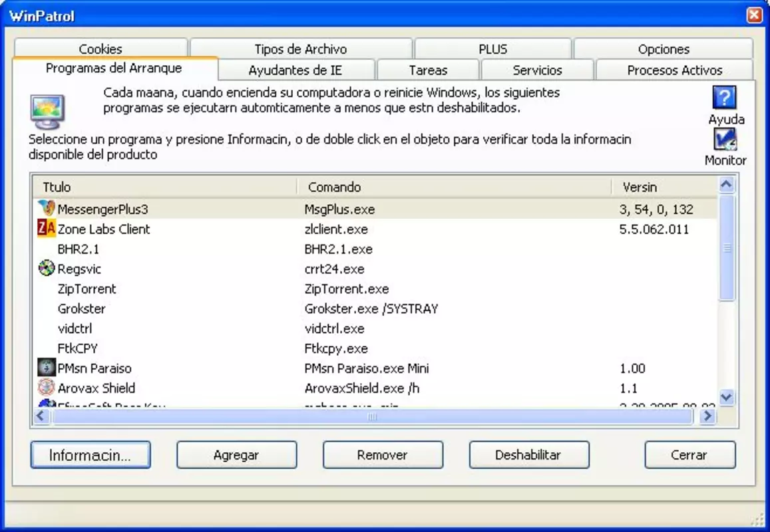Go to the PLUS tab

[x=492, y=49]
